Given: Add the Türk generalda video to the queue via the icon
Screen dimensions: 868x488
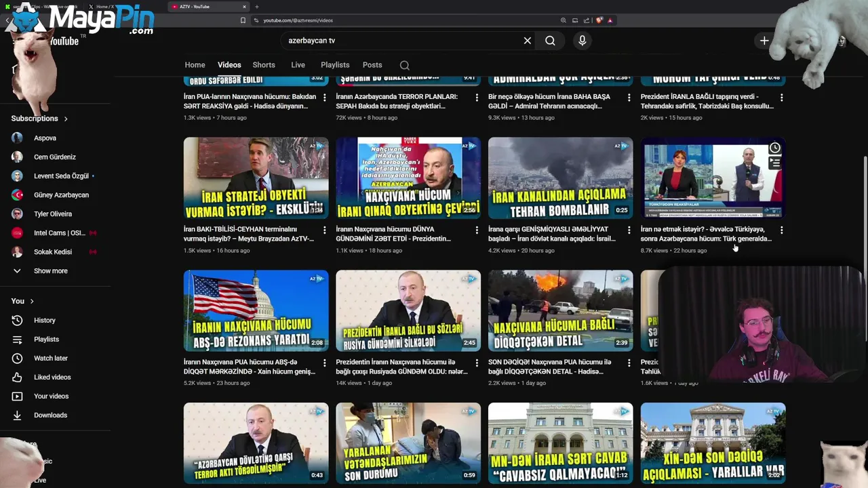Looking at the screenshot, I should [x=774, y=163].
